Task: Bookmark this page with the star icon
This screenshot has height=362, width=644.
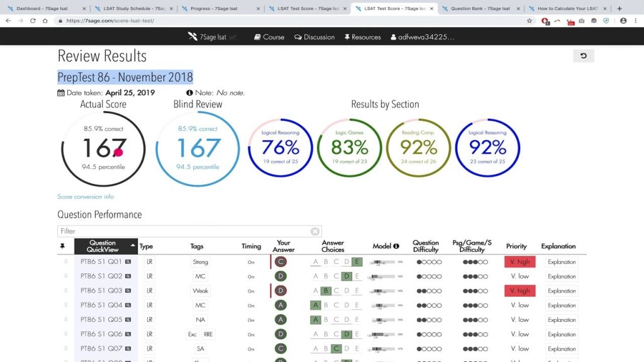Action: tap(530, 21)
